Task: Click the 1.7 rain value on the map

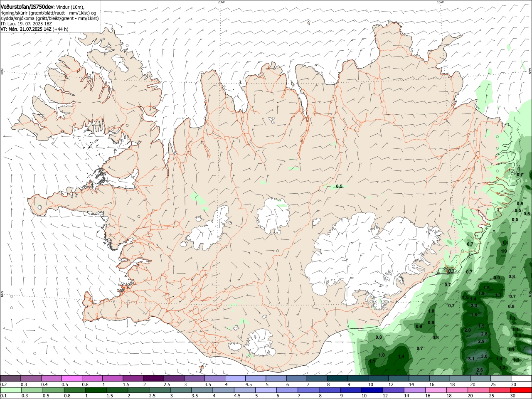Action: [498, 295]
